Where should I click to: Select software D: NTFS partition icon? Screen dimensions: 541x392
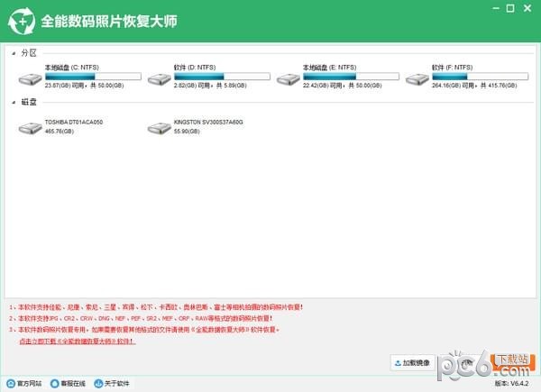(x=159, y=78)
